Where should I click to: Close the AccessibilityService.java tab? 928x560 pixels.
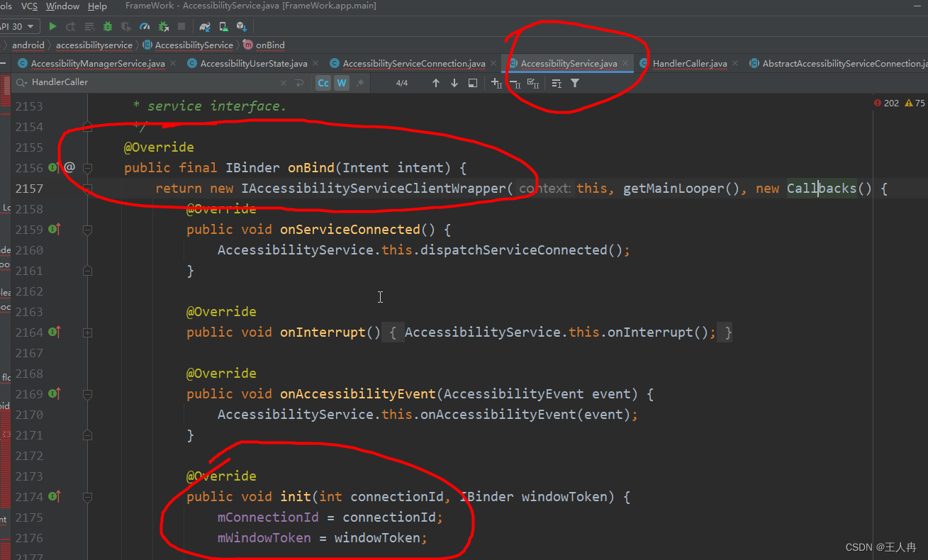[625, 64]
